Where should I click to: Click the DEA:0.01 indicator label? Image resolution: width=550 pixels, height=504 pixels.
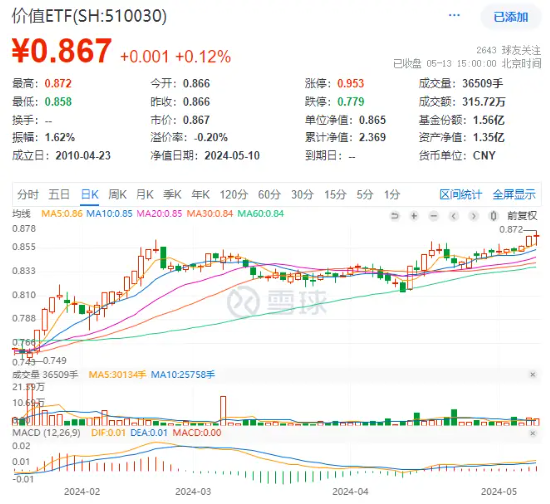[x=149, y=433]
